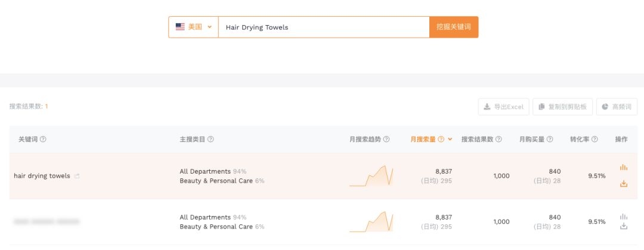Image resolution: width=644 pixels, height=250 pixels.
Task: Click the 复制到剪贴板 button
Action: click(563, 107)
